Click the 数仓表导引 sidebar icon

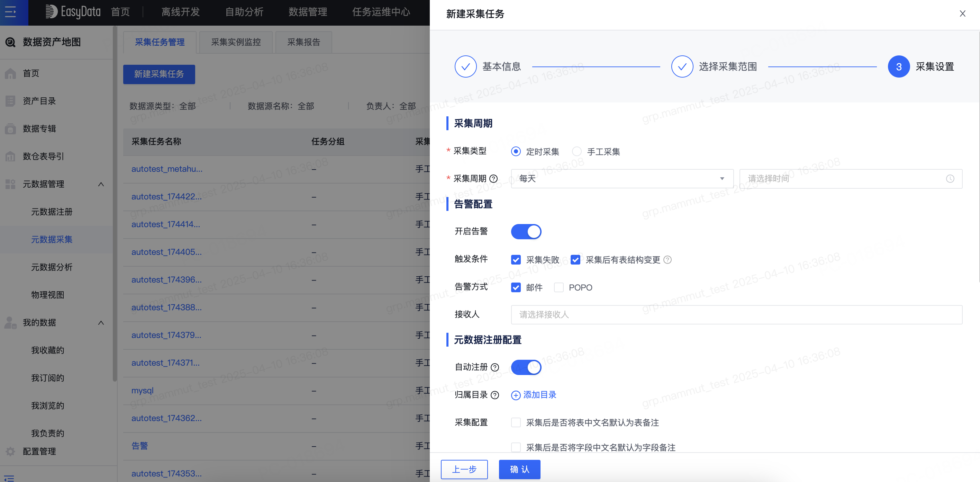coord(10,156)
